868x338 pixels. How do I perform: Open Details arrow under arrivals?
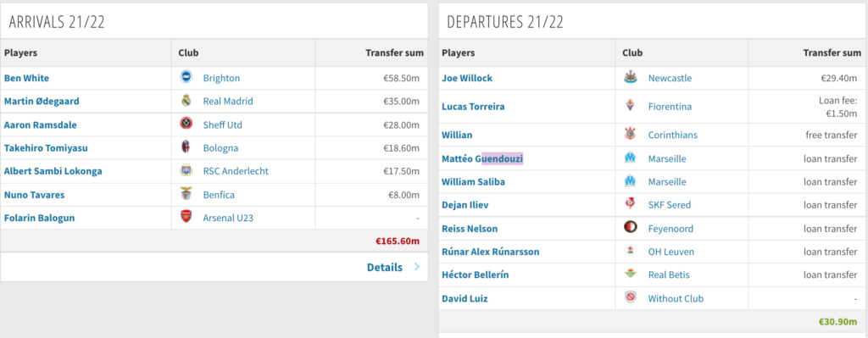(417, 267)
